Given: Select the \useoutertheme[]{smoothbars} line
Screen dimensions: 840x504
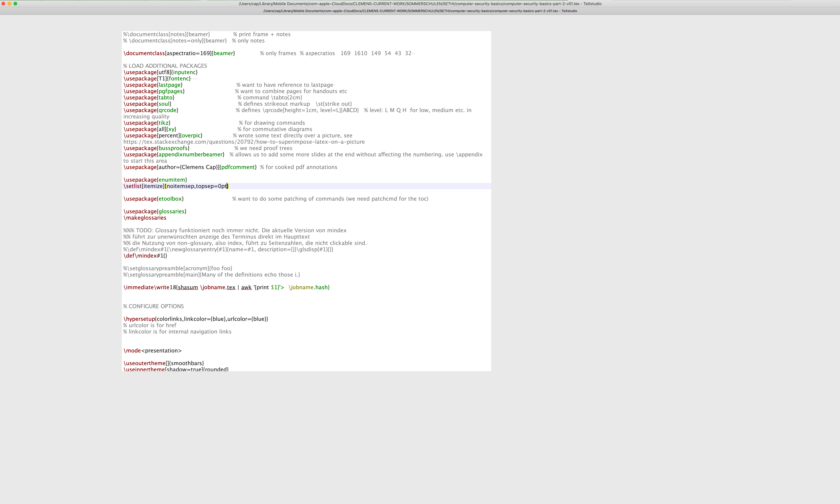Looking at the screenshot, I should (x=163, y=363).
